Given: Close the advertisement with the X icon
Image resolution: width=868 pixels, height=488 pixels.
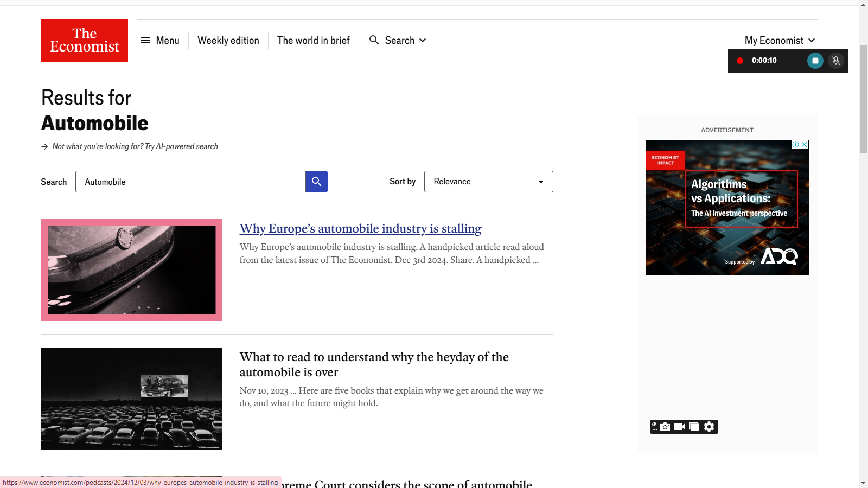Looking at the screenshot, I should tap(805, 144).
